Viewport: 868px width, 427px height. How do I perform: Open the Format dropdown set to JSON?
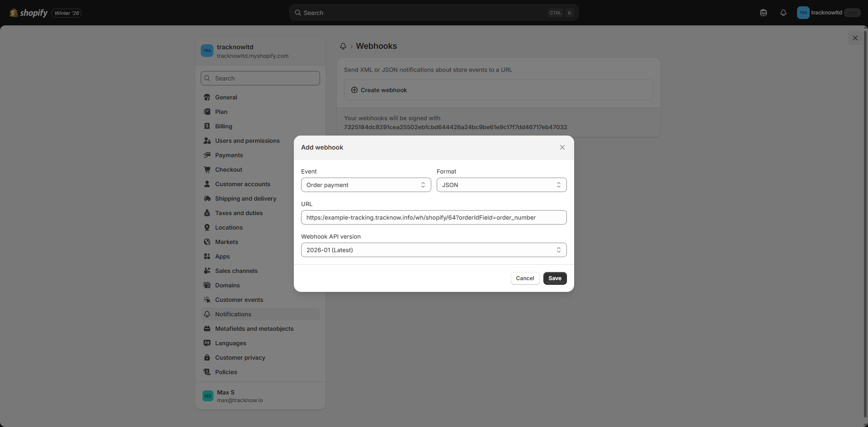[501, 185]
